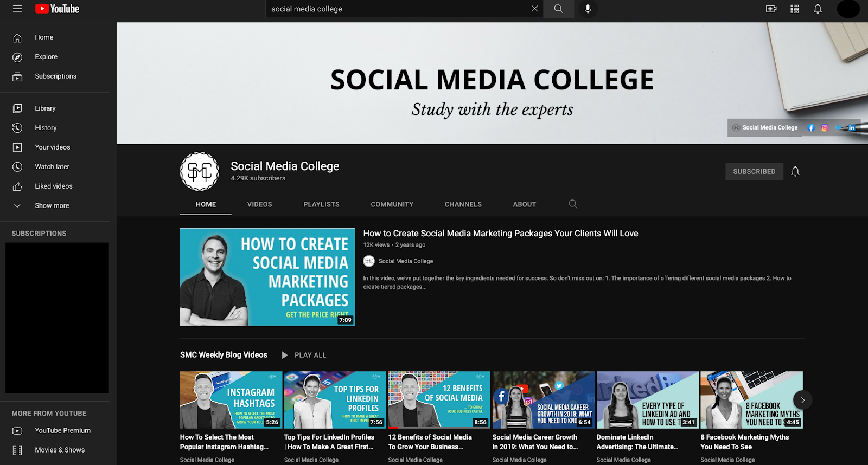868x465 pixels.
Task: Open the Instagram link on banner
Action: click(825, 128)
